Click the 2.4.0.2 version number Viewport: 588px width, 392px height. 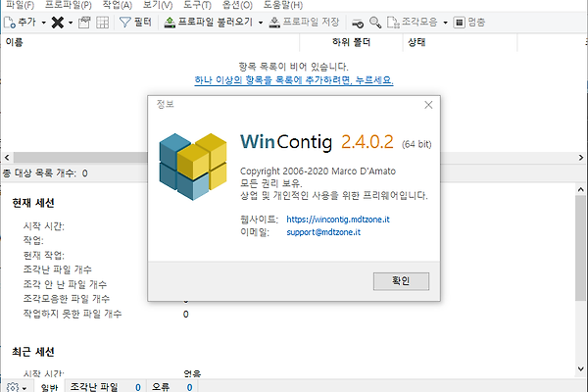tap(367, 142)
